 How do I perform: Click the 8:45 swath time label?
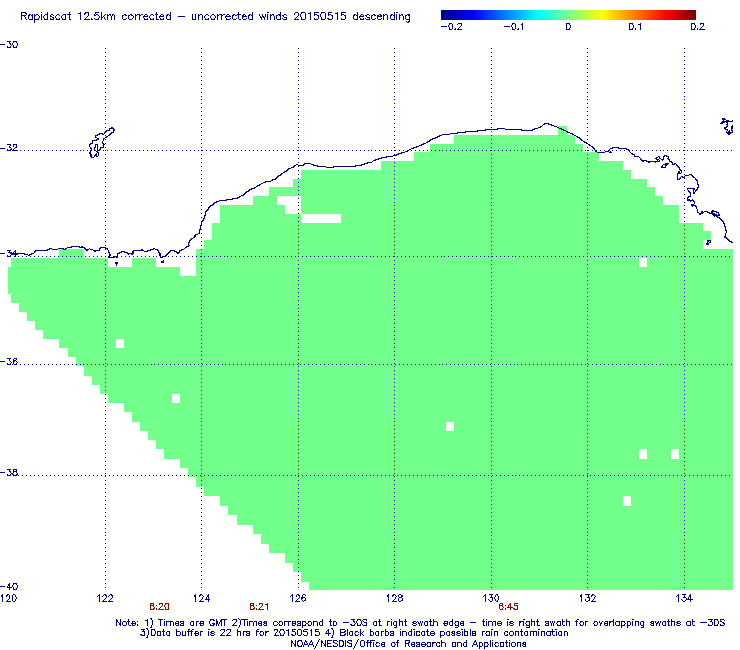(x=508, y=607)
